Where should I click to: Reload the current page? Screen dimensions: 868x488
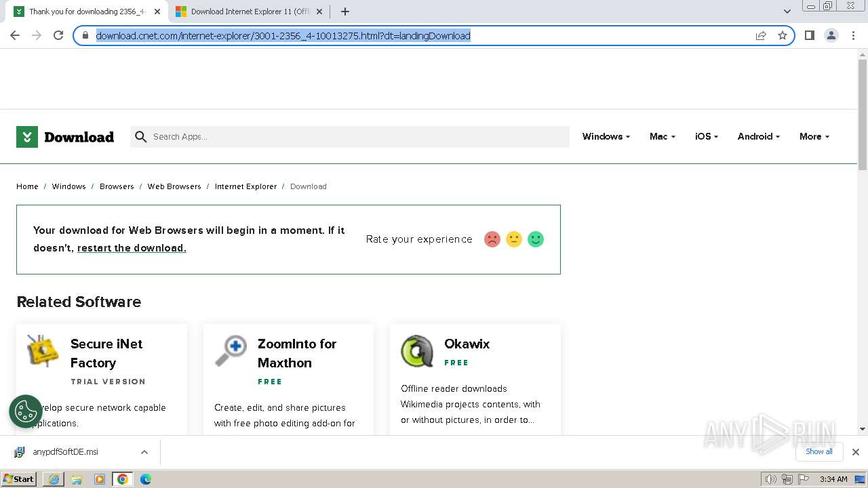pos(58,35)
